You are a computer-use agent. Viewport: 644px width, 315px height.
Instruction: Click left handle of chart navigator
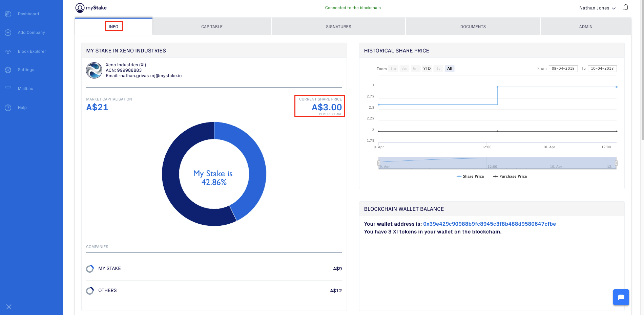379,163
